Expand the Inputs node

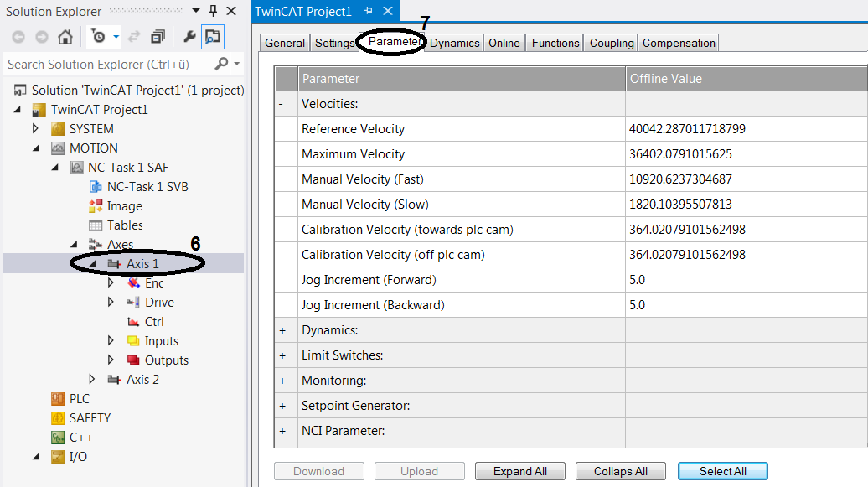coord(111,341)
